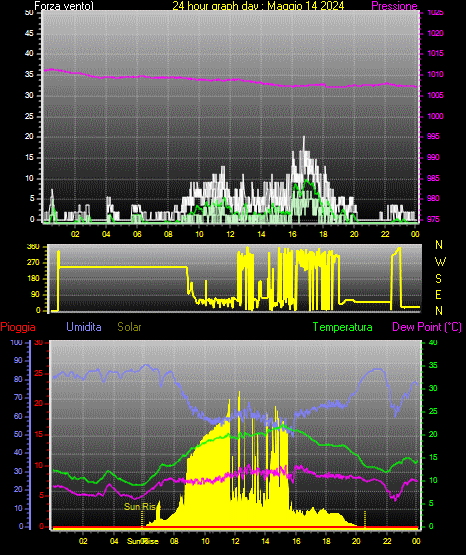Click the green temperature axis value 35

pyautogui.click(x=433, y=365)
